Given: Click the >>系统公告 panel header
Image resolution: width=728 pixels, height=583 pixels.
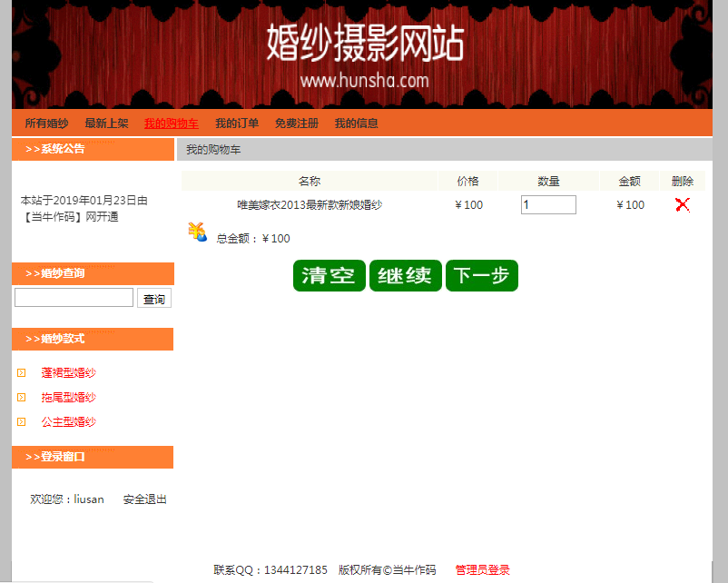Looking at the screenshot, I should coord(93,149).
